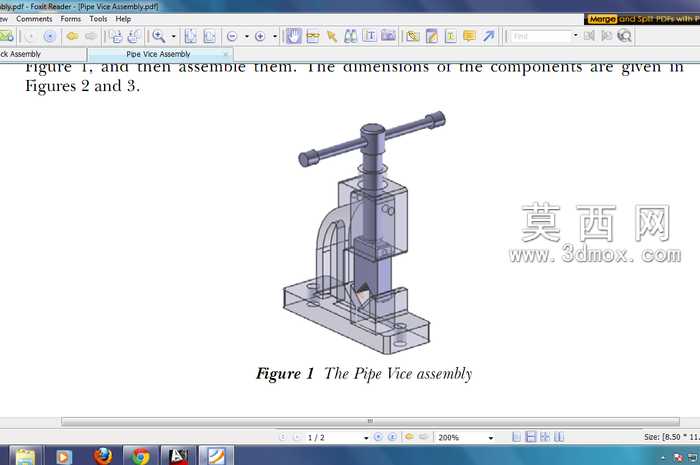The image size is (700, 465).
Task: Click the zoom out minus button
Action: coord(232,37)
